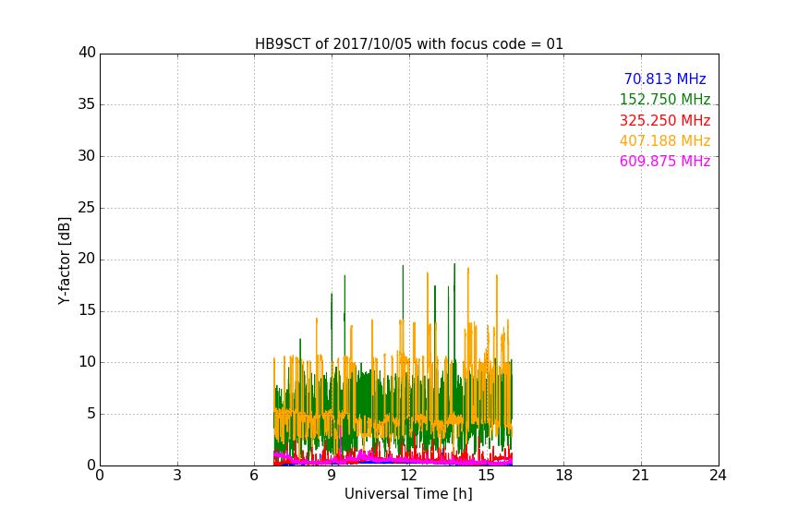
Task: Select the 70.813 MHz legend label
Action: click(x=665, y=79)
